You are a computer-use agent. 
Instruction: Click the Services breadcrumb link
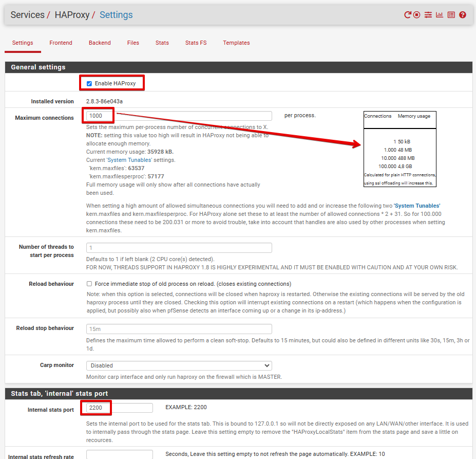[x=27, y=15]
